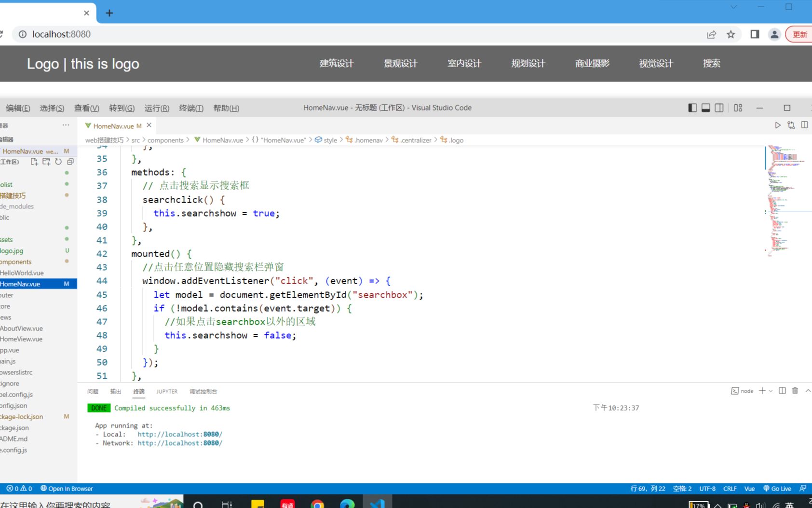
Task: Select highlighted HomeNav.vue in the file tree
Action: coord(39,284)
